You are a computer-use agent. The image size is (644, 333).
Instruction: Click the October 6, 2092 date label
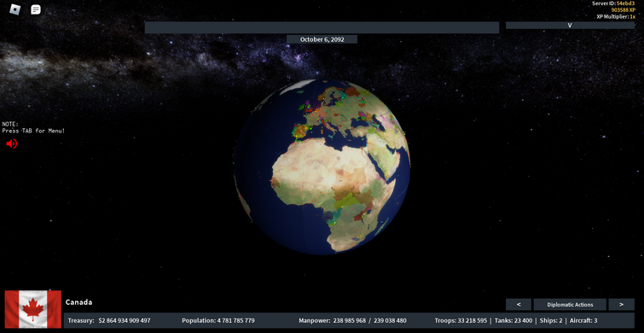pos(322,39)
